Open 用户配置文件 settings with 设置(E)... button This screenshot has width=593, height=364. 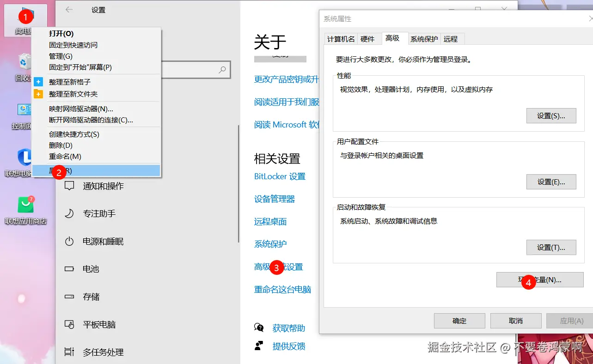point(551,182)
